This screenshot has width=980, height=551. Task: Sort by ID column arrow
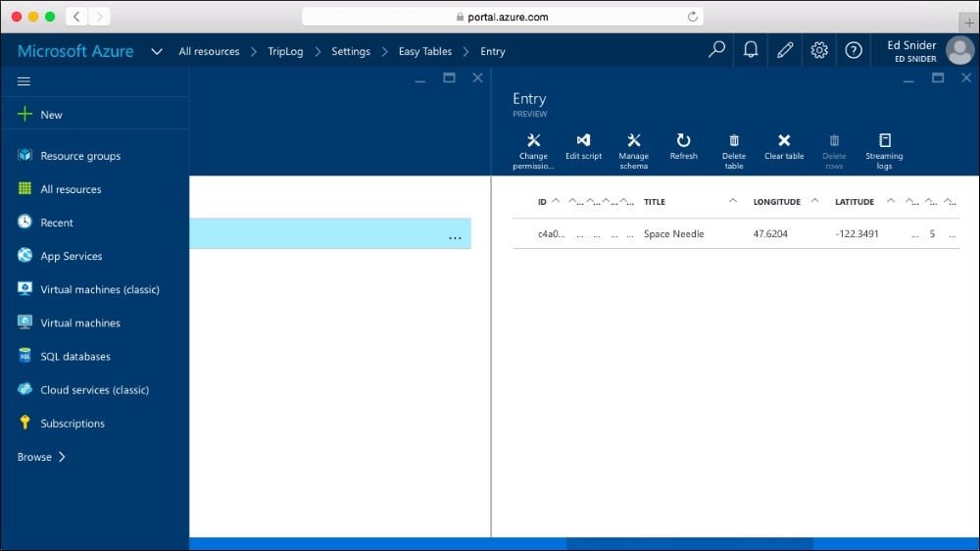[x=556, y=201]
